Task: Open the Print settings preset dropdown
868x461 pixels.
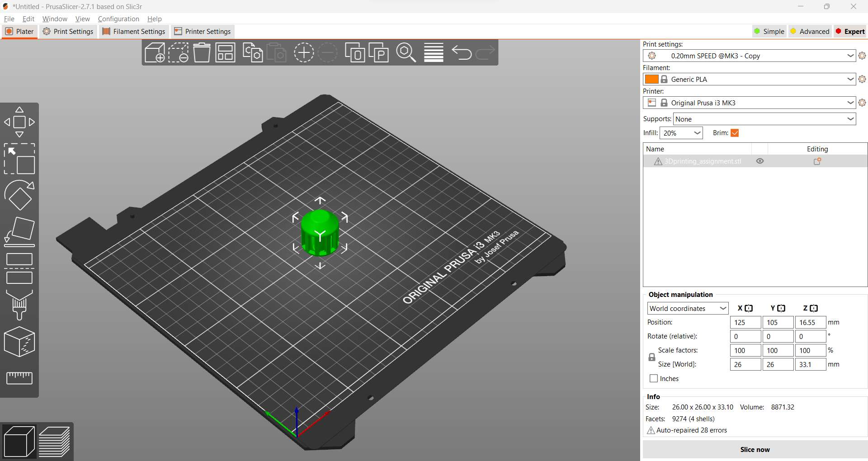Action: [x=749, y=56]
